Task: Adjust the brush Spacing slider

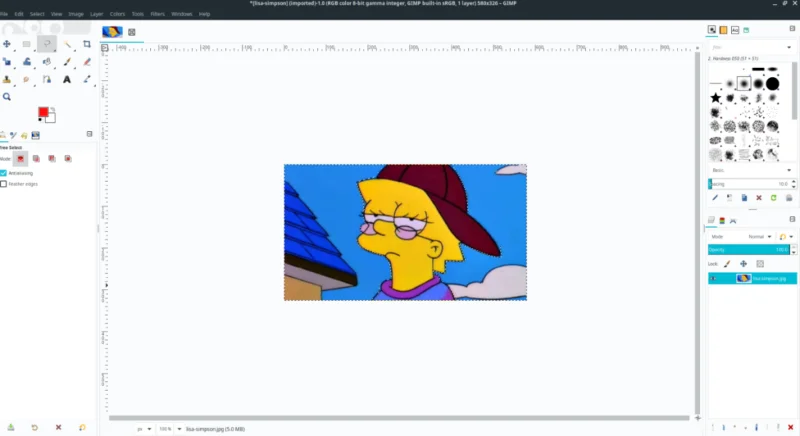Action: point(748,184)
